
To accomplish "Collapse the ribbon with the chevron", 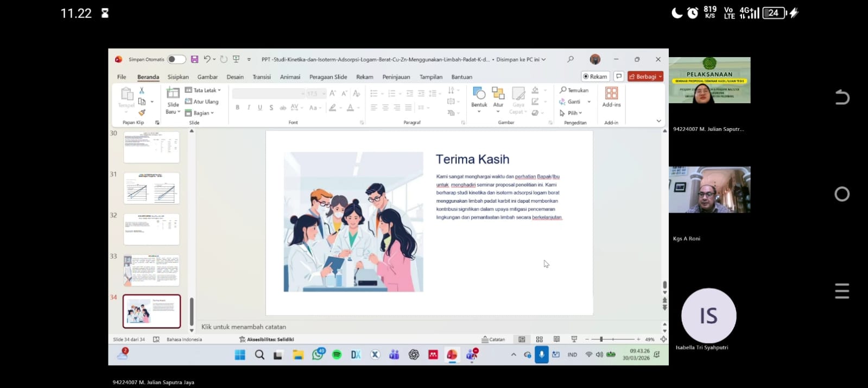I will point(658,121).
